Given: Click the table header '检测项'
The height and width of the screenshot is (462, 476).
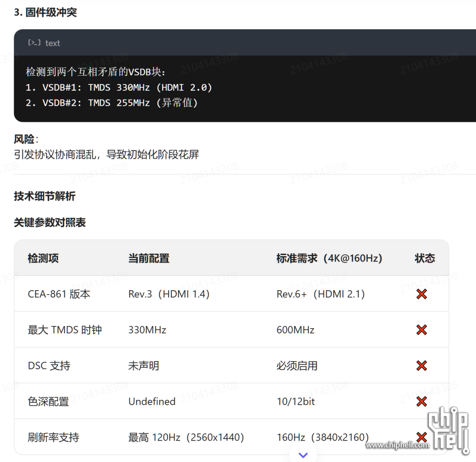Looking at the screenshot, I should pos(43,258).
